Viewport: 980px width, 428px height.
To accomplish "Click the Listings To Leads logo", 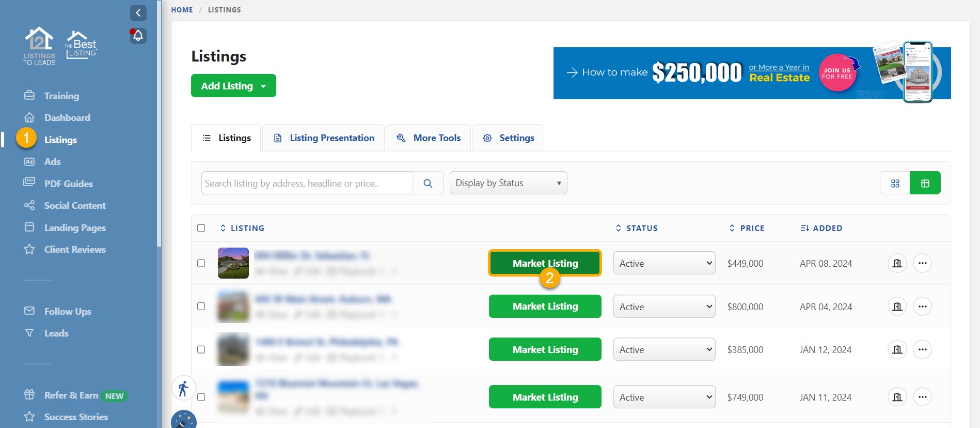I will pos(39,46).
